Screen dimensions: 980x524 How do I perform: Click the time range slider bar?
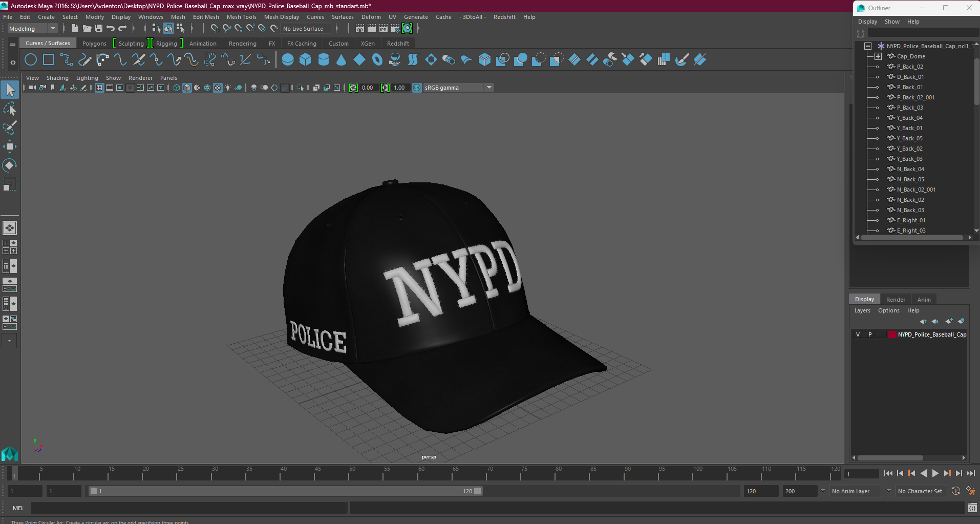[x=286, y=491]
